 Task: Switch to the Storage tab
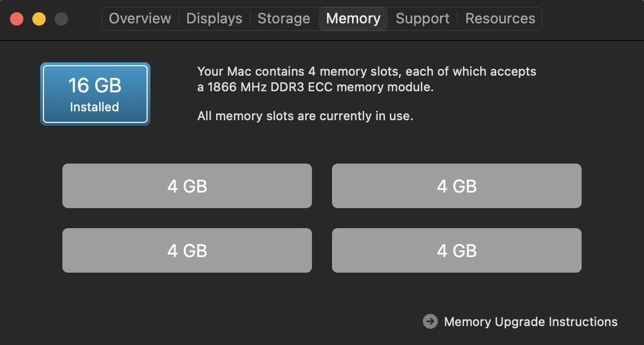[x=284, y=18]
